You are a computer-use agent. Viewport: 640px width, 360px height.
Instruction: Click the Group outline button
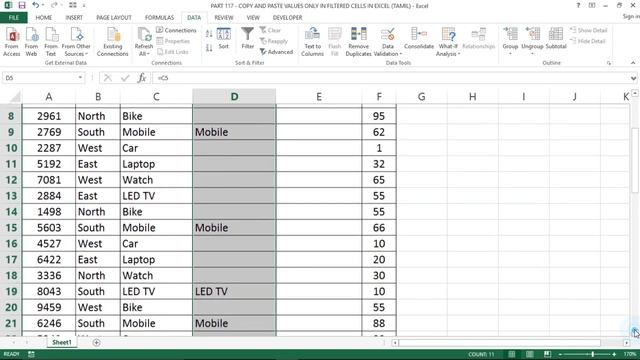[510, 41]
